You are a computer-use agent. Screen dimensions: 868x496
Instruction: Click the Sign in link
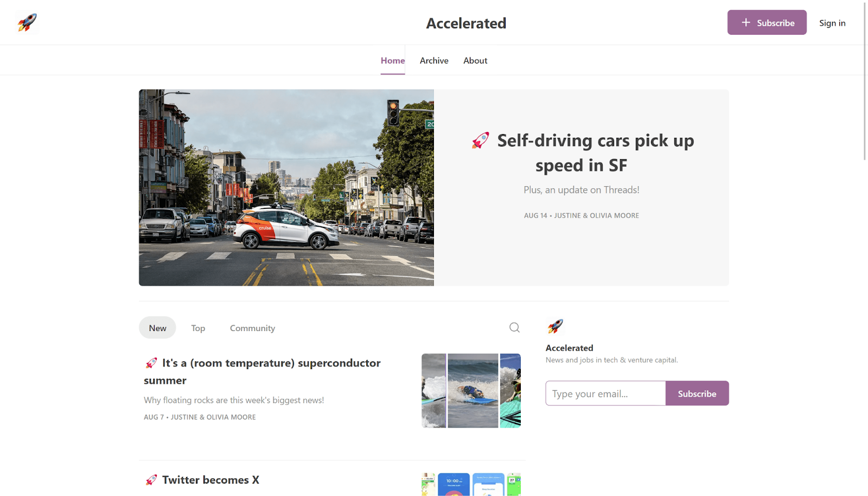click(832, 23)
